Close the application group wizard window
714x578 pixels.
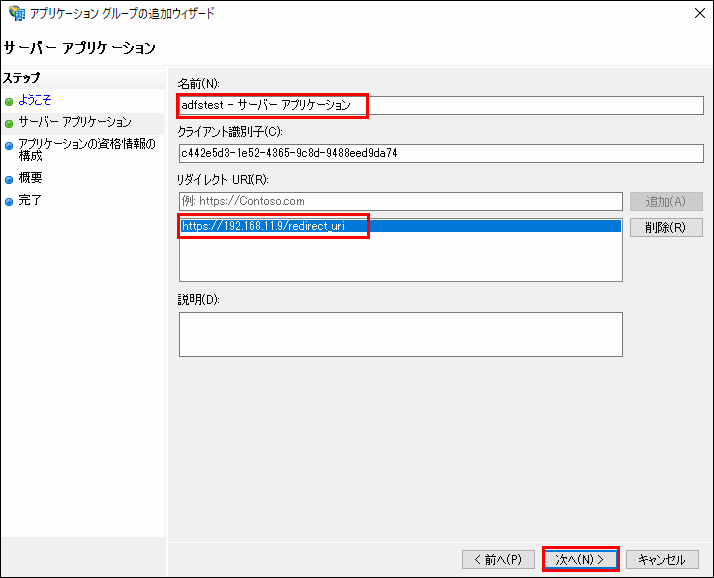coord(700,13)
